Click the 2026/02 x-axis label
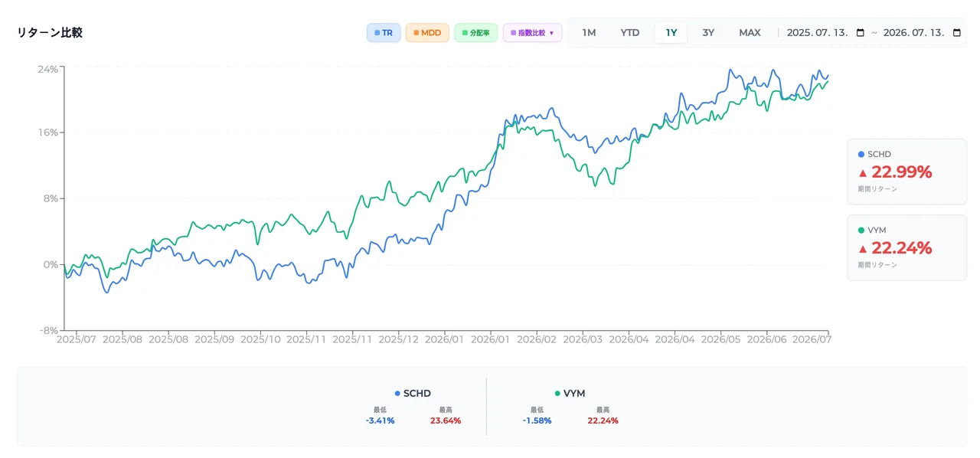980x458 pixels. point(537,339)
